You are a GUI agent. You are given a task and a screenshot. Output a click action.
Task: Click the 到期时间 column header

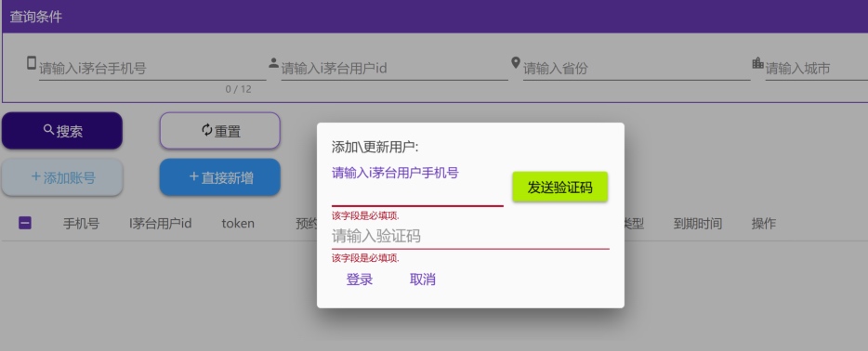pos(698,223)
